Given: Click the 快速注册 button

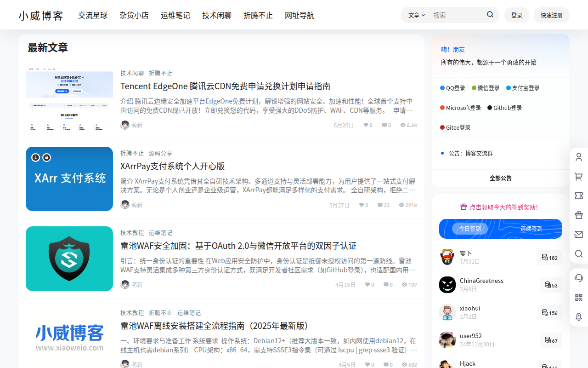Looking at the screenshot, I should (552, 15).
